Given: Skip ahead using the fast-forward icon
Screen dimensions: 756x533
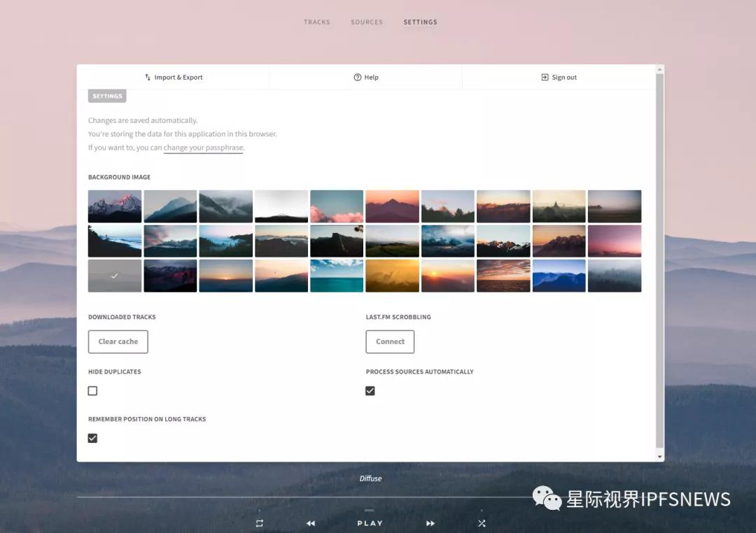Looking at the screenshot, I should tap(430, 523).
